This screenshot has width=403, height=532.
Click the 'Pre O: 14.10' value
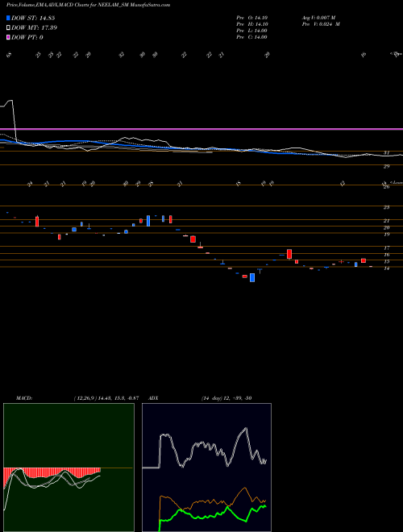[x=252, y=18]
